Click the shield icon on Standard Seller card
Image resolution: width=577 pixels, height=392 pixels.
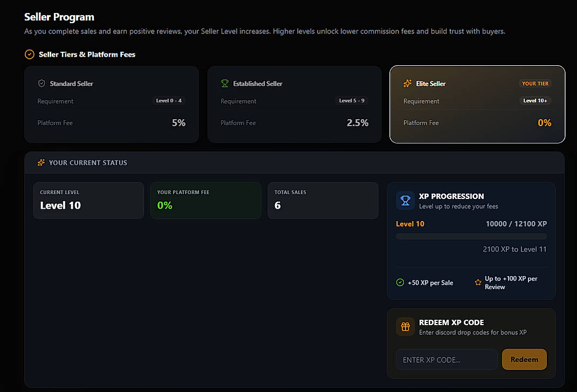coord(42,84)
